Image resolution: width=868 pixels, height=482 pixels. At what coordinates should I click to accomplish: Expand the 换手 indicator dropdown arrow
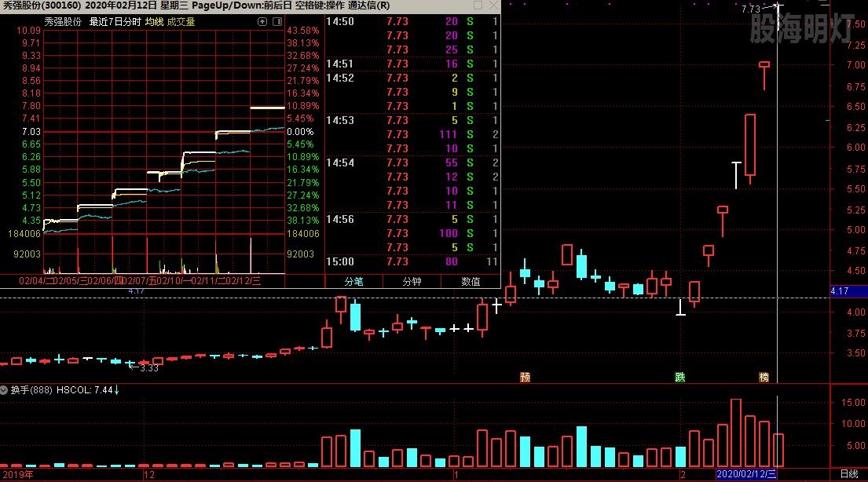tap(4, 390)
